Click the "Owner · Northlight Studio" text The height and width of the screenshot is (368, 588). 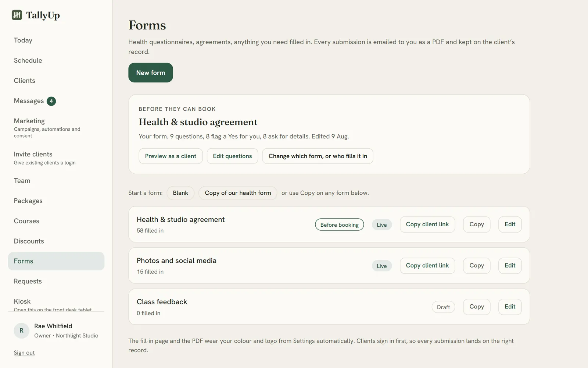(66, 336)
